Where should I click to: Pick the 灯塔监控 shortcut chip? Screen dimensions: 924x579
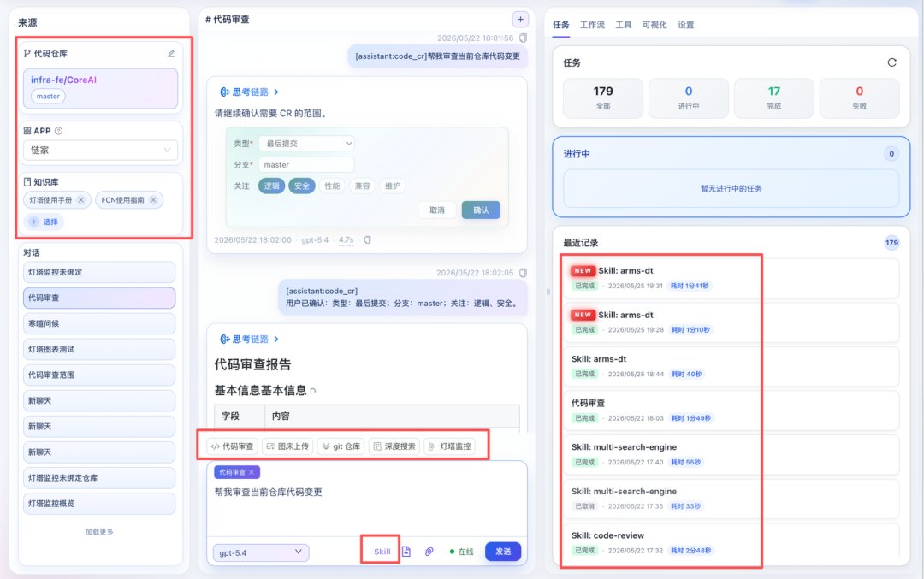450,446
